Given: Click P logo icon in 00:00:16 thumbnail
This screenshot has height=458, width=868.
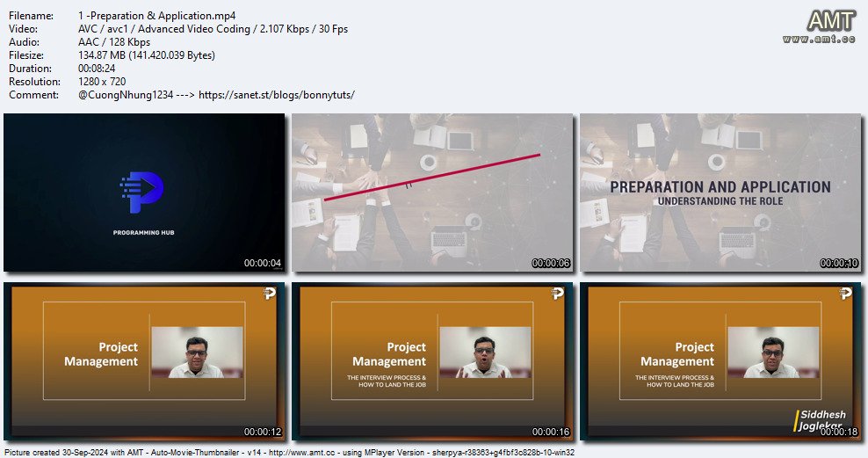Looking at the screenshot, I should [x=558, y=293].
